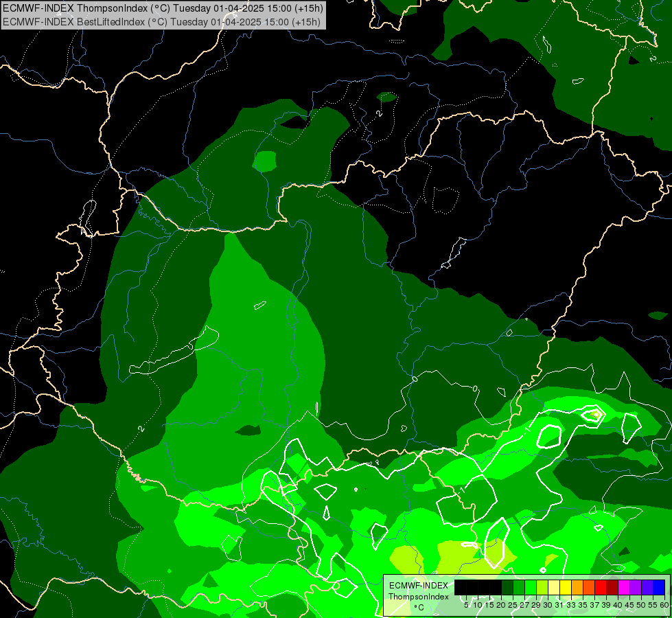This screenshot has height=618, width=672.
Task: Click the legend tick label 60
Action: pos(664,605)
